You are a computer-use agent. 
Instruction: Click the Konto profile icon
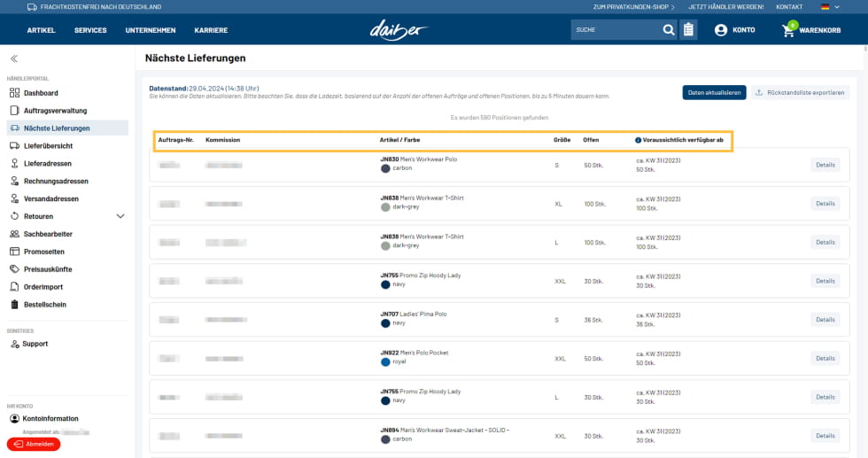pos(721,30)
